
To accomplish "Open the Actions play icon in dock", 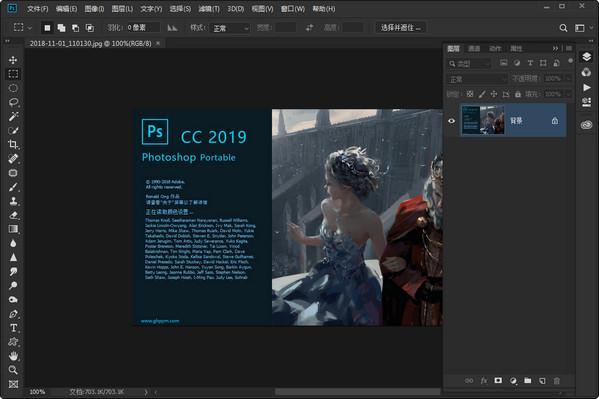I will point(587,88).
